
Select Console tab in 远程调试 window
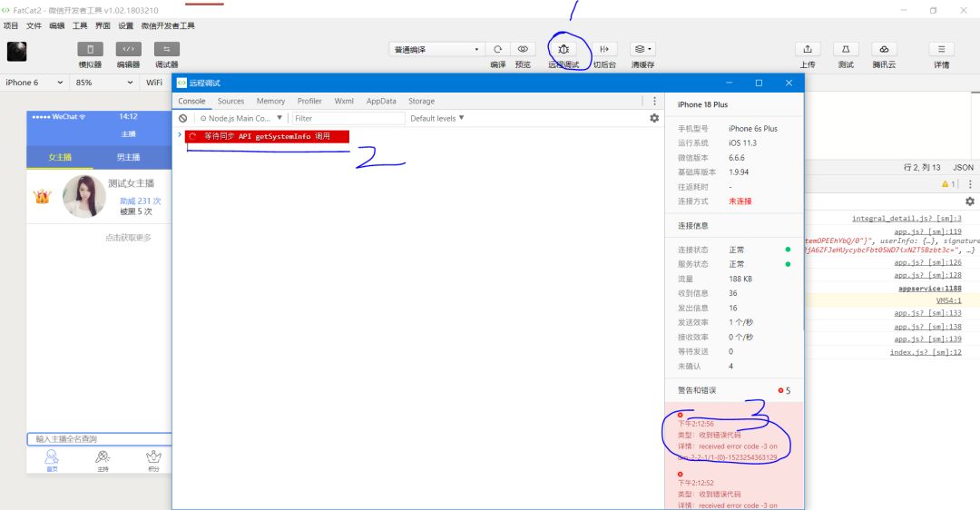191,102
